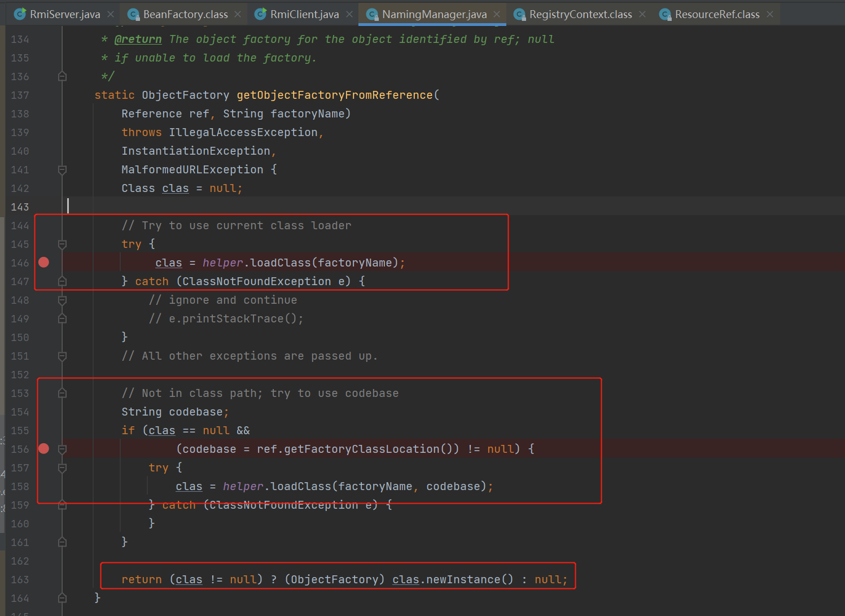This screenshot has height=616, width=845.
Task: Click the NamingManager.java file type icon
Action: (x=372, y=14)
